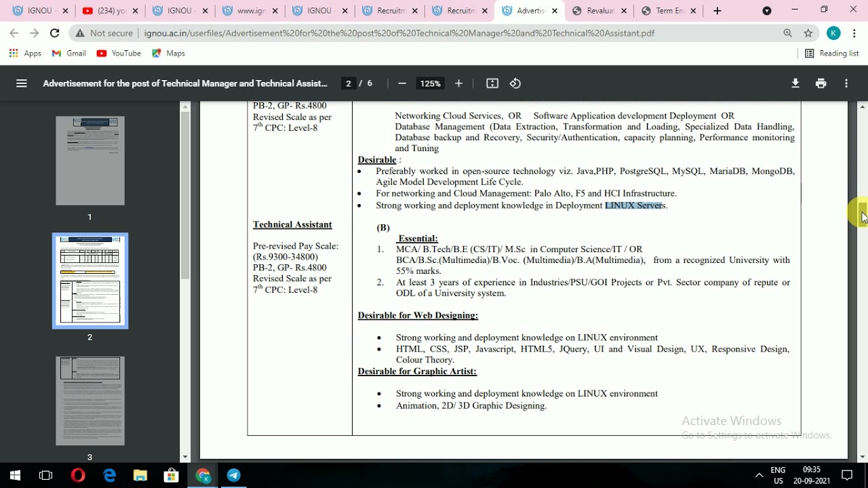Open Chrome from the taskbar
The height and width of the screenshot is (488, 868).
pos(203,475)
